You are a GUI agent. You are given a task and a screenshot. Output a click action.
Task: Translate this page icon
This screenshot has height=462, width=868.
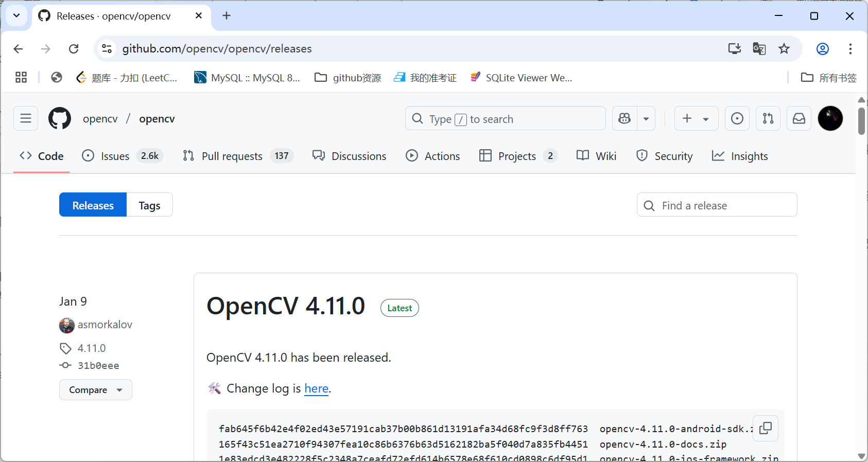[x=759, y=49]
